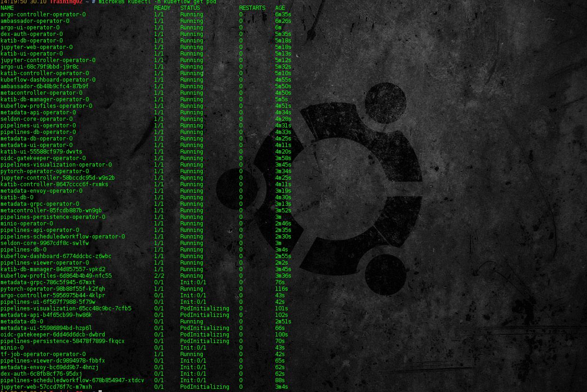Click pod name pipelines-ui-6f567f7988-5f79w

[48, 302]
